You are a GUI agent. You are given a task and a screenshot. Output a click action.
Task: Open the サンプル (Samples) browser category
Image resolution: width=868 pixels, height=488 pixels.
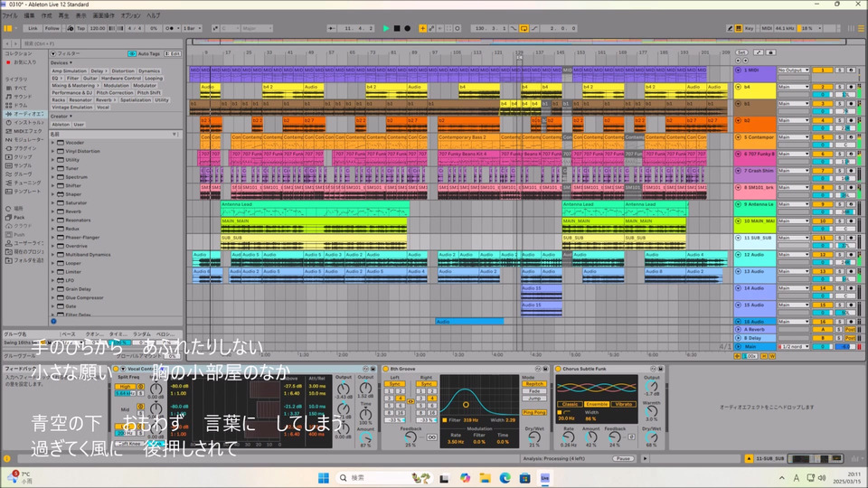pyautogui.click(x=23, y=165)
